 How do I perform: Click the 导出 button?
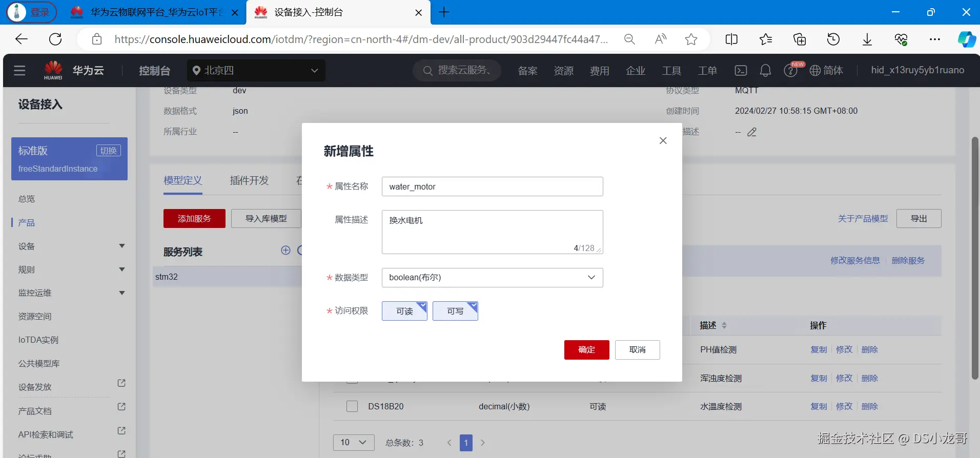pyautogui.click(x=919, y=219)
